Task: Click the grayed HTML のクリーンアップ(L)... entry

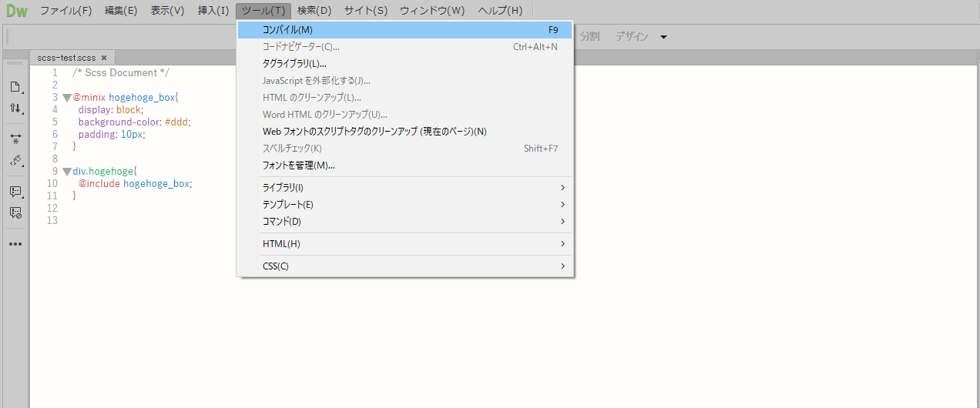Action: (405, 98)
